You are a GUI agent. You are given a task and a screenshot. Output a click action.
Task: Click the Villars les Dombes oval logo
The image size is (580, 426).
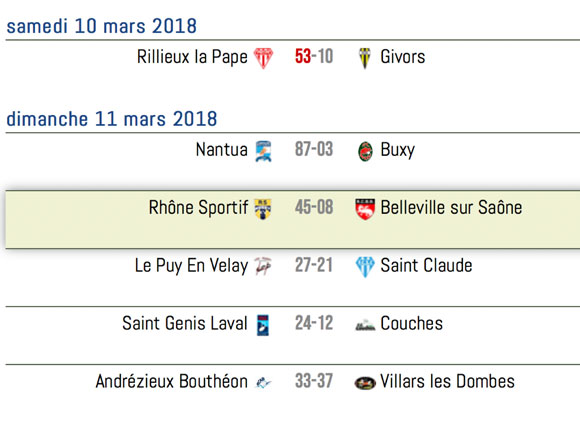365,383
